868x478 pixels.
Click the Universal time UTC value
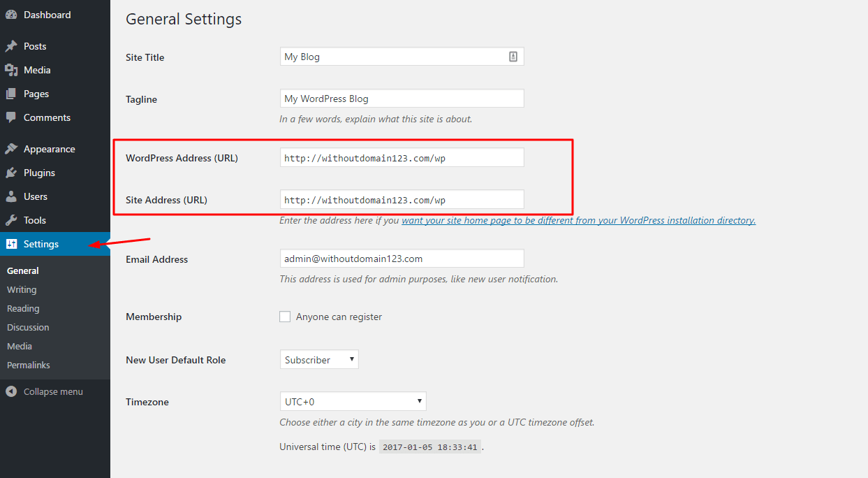coord(429,446)
